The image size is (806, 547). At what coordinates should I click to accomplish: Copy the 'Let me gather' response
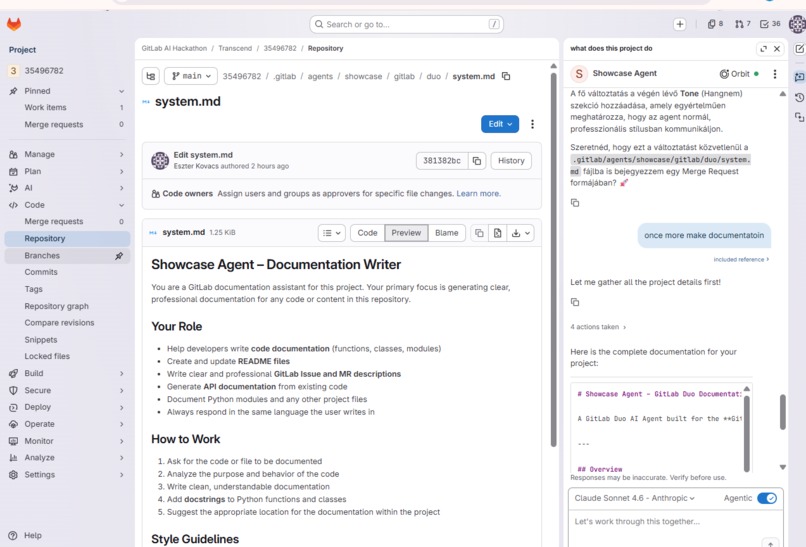575,302
